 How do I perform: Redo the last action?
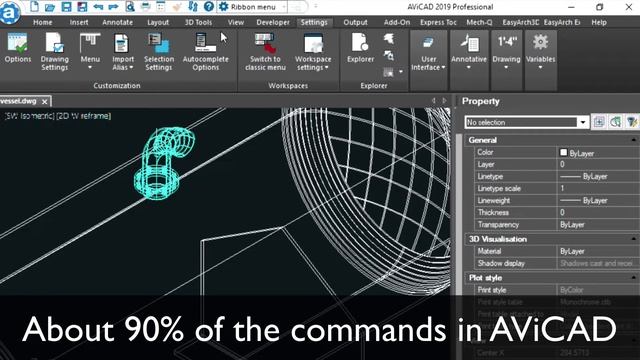113,7
